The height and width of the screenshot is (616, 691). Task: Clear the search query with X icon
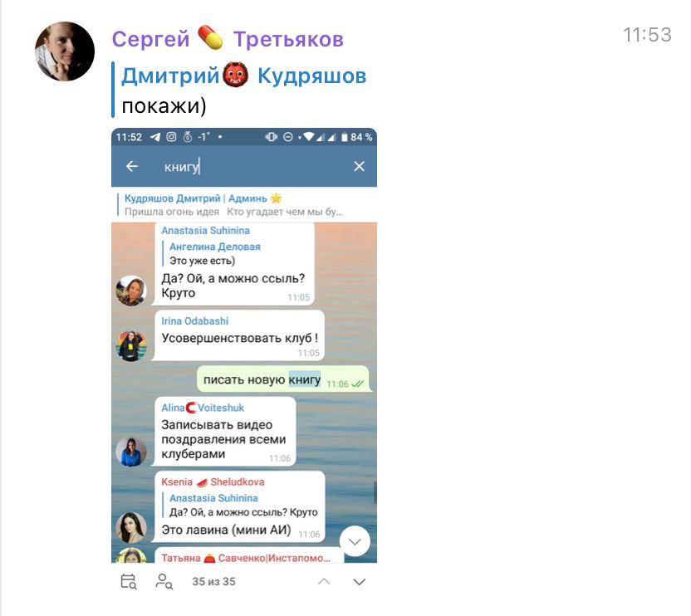tap(359, 166)
